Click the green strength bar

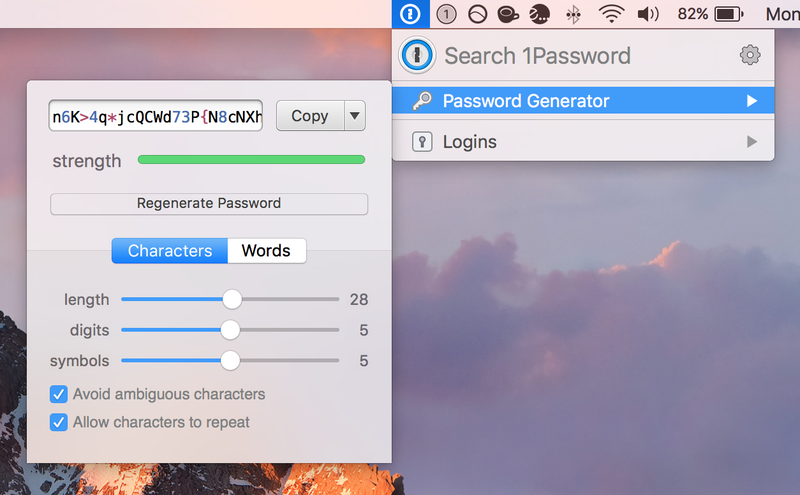(x=252, y=160)
